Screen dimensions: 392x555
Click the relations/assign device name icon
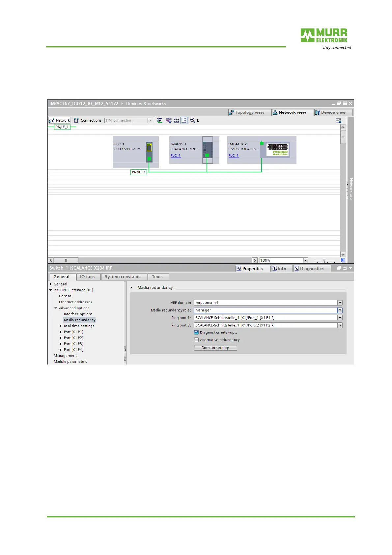160,120
